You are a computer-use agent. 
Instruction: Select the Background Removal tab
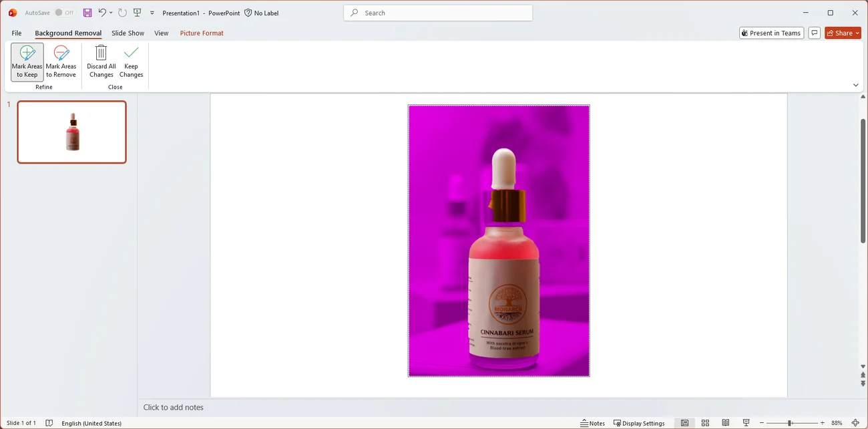[x=68, y=33]
